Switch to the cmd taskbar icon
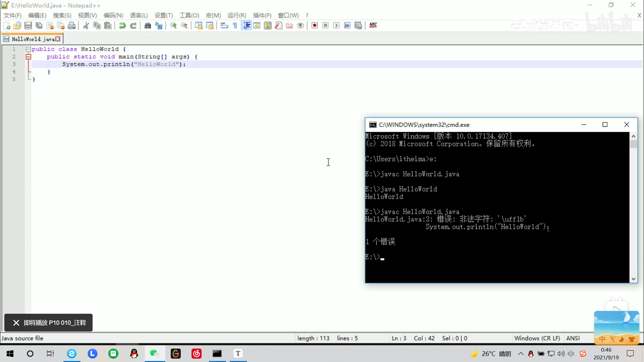 point(217,354)
